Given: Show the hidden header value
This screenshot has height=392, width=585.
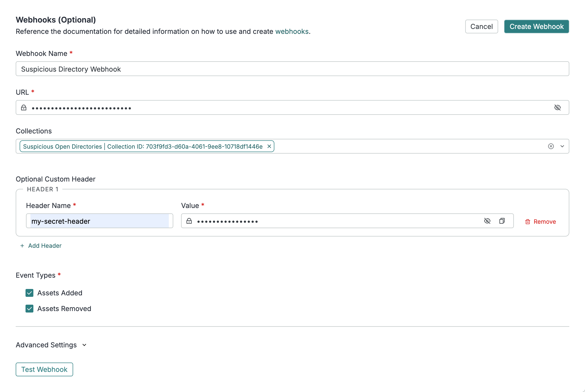Looking at the screenshot, I should (x=487, y=221).
